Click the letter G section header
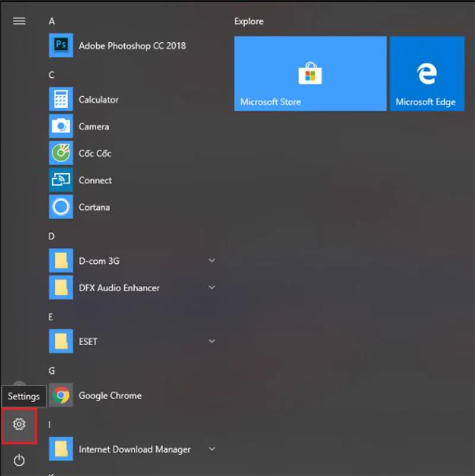 click(x=52, y=371)
